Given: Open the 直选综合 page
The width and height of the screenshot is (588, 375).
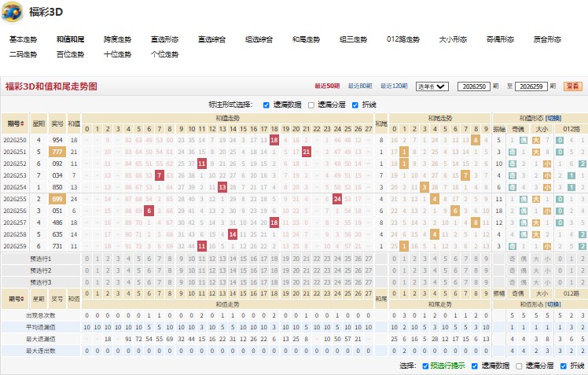Looking at the screenshot, I should (x=212, y=39).
